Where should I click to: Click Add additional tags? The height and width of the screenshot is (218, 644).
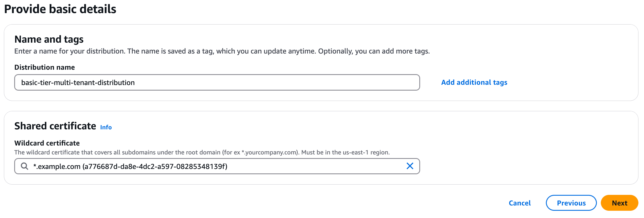coord(474,82)
